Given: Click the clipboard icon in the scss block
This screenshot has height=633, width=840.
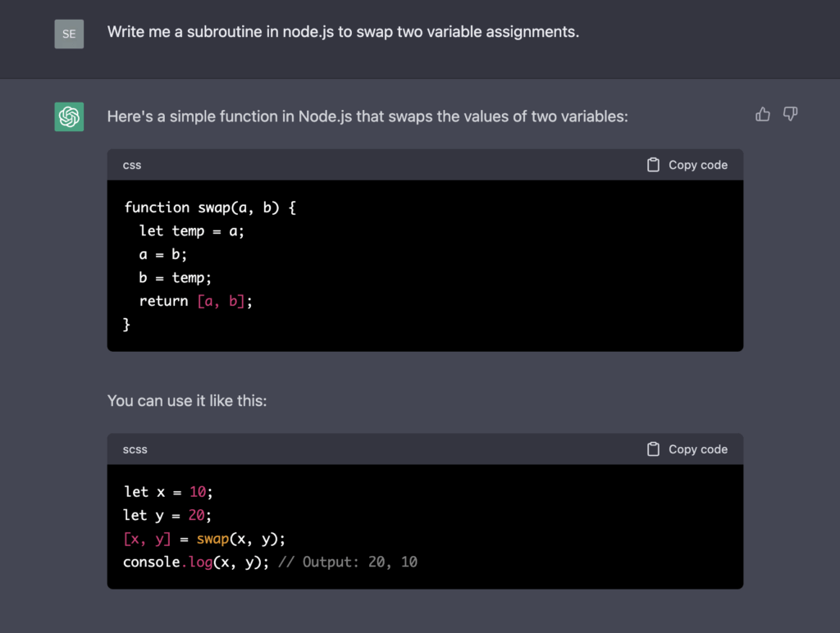Looking at the screenshot, I should tap(653, 449).
